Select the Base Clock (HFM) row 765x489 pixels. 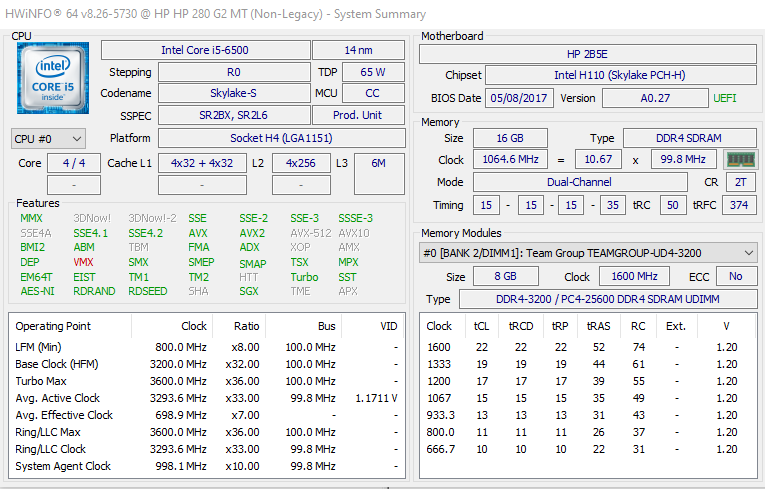point(207,364)
